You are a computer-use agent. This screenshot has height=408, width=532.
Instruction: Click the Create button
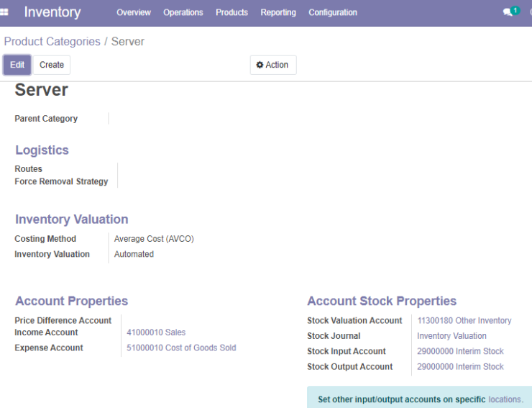coord(52,65)
